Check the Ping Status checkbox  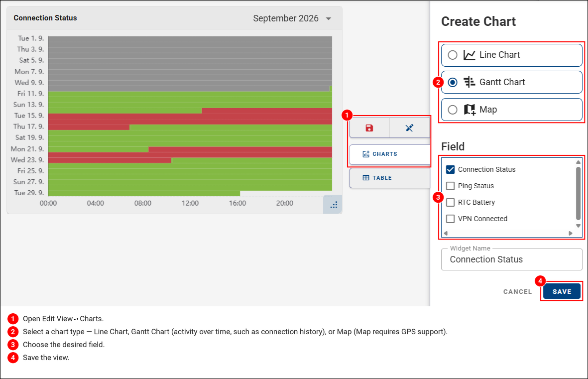451,186
